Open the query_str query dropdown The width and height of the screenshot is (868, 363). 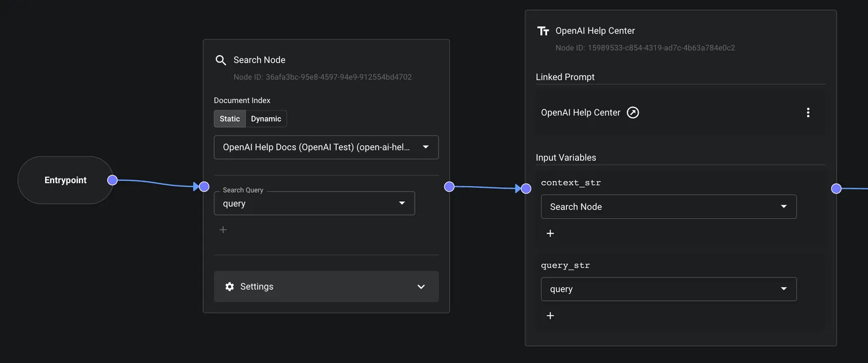[x=668, y=289]
